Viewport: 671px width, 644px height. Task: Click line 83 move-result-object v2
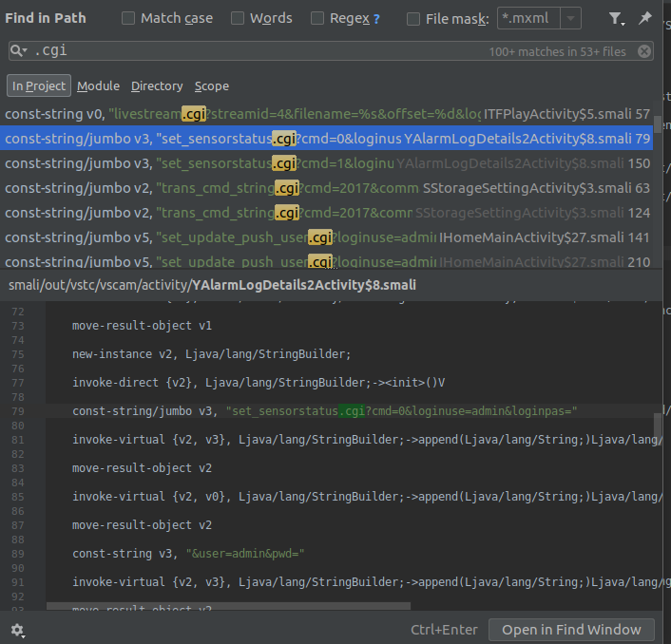coord(142,468)
